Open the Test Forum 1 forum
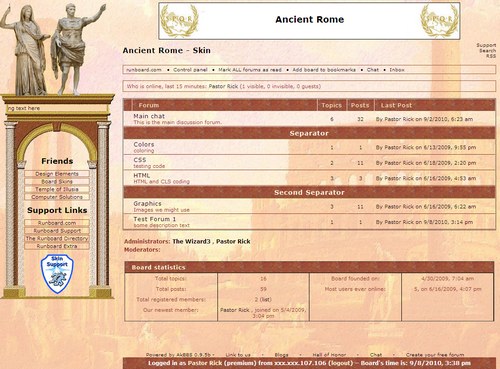Viewport: 500px width, 369px height. [x=155, y=219]
